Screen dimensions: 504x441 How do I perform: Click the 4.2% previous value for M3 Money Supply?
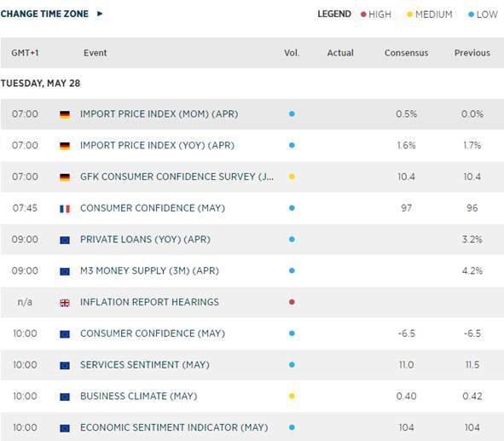tap(472, 270)
